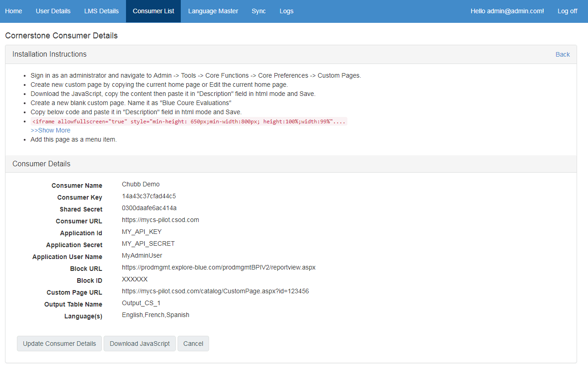
Task: Click the Application User Name label
Action: click(x=67, y=257)
